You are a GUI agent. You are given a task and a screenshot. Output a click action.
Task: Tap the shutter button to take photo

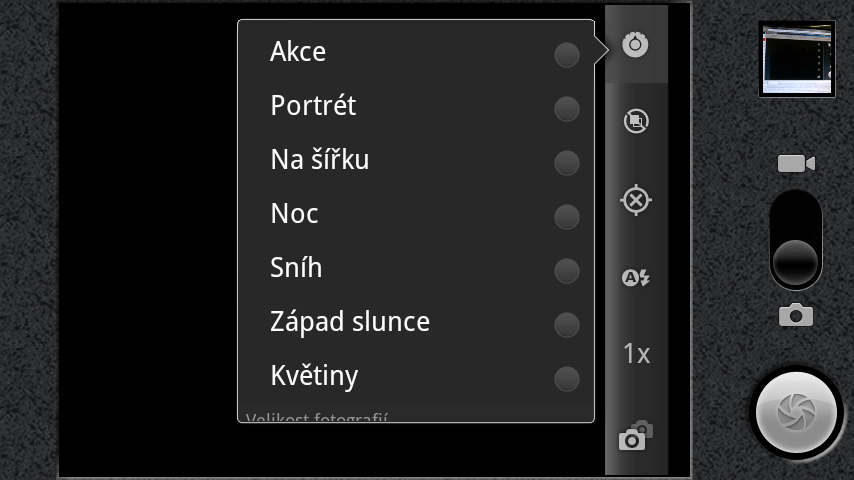(796, 412)
